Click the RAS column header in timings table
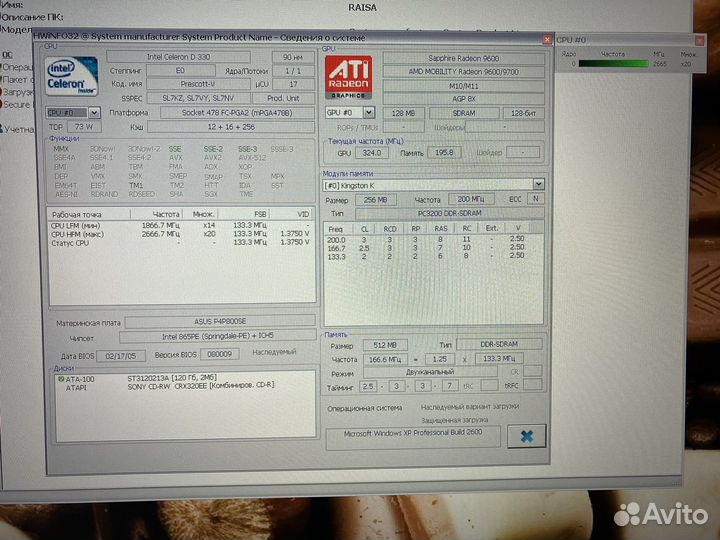 (441, 228)
